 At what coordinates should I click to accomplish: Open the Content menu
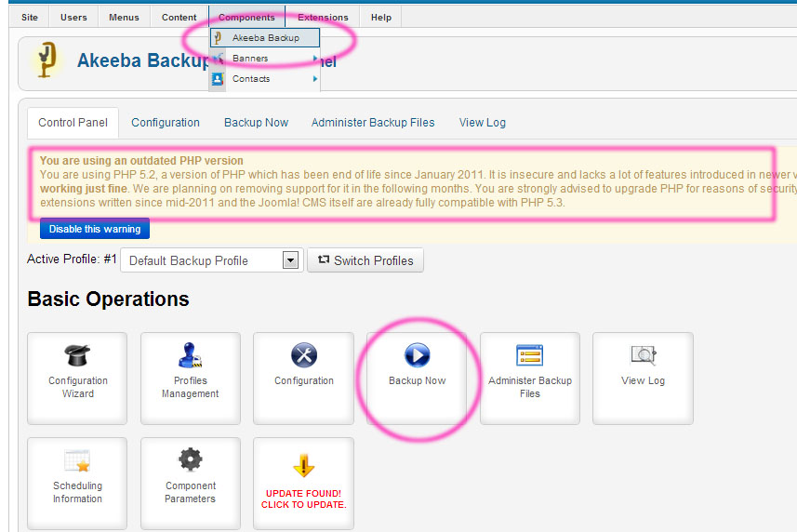point(179,18)
